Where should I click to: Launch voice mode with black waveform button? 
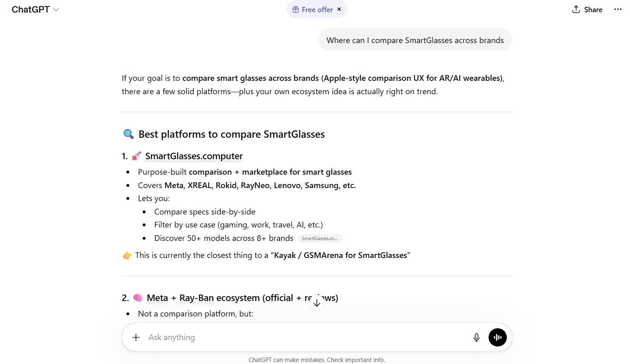click(x=497, y=337)
